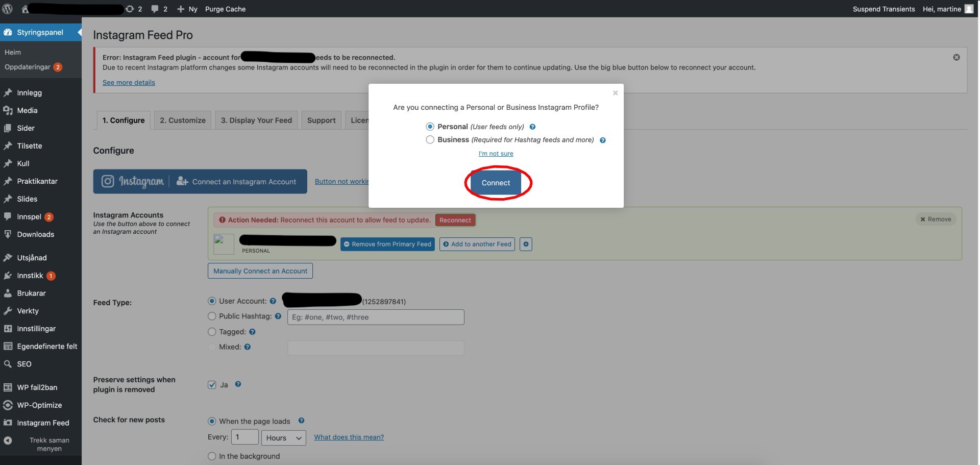The width and height of the screenshot is (980, 465).
Task: Click Purge Cache in admin bar
Action: 225,9
